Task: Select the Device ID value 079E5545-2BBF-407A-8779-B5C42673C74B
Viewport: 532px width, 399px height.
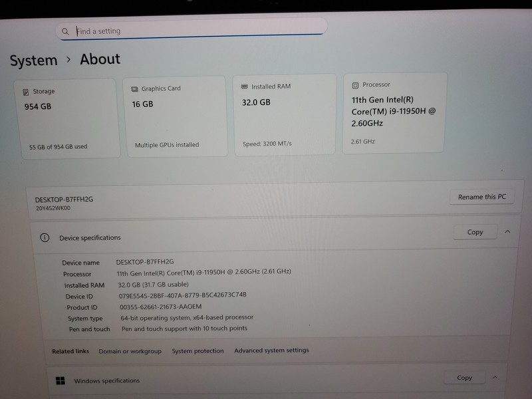Action: (x=182, y=295)
